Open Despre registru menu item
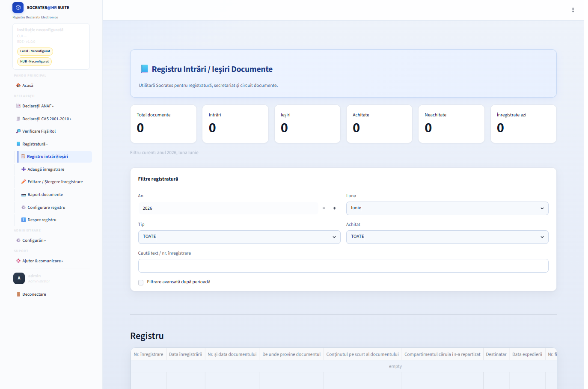The image size is (588, 389). [x=42, y=220]
